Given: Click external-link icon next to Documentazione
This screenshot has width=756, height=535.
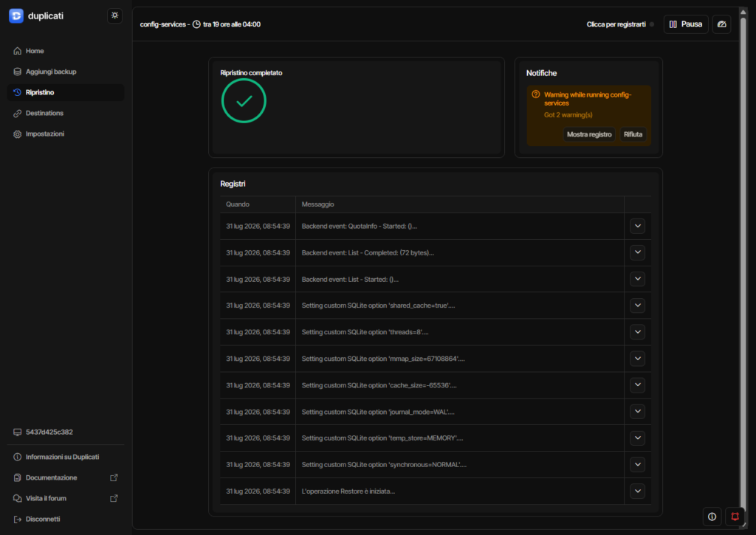Looking at the screenshot, I should pos(114,477).
